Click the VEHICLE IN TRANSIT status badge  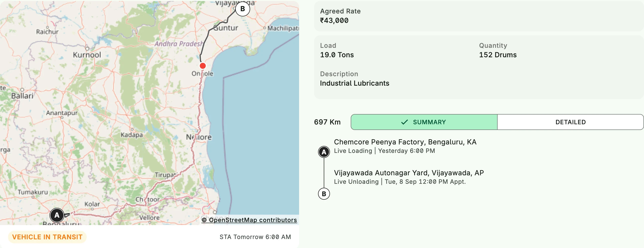(47, 237)
